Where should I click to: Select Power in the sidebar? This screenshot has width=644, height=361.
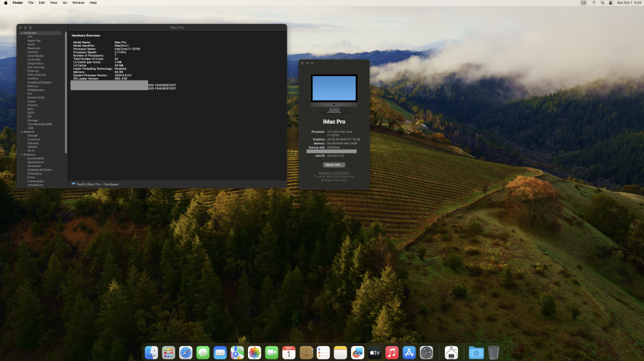(32, 101)
